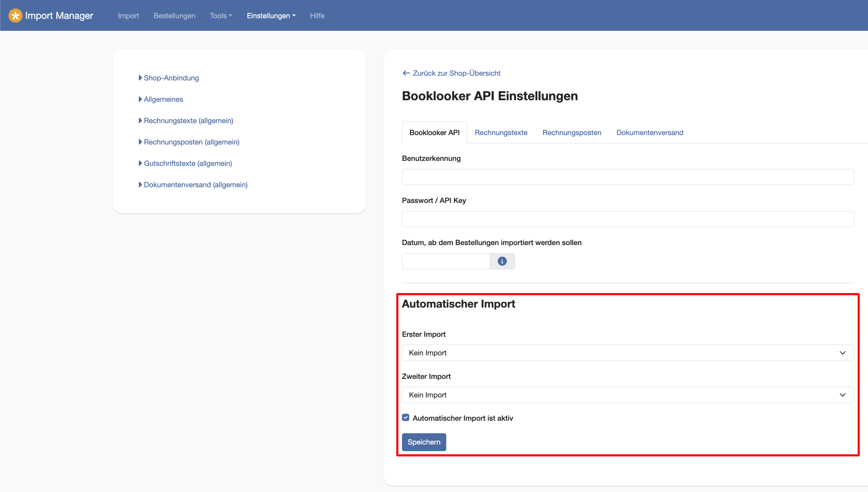This screenshot has width=868, height=492.
Task: Switch to the Dokumentenversand tab
Action: pos(649,133)
